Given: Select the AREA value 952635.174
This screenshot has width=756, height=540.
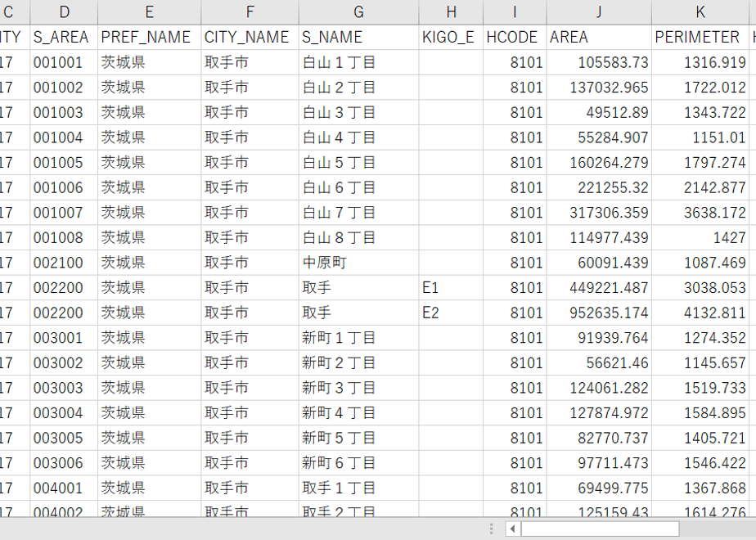Looking at the screenshot, I should coord(599,313).
